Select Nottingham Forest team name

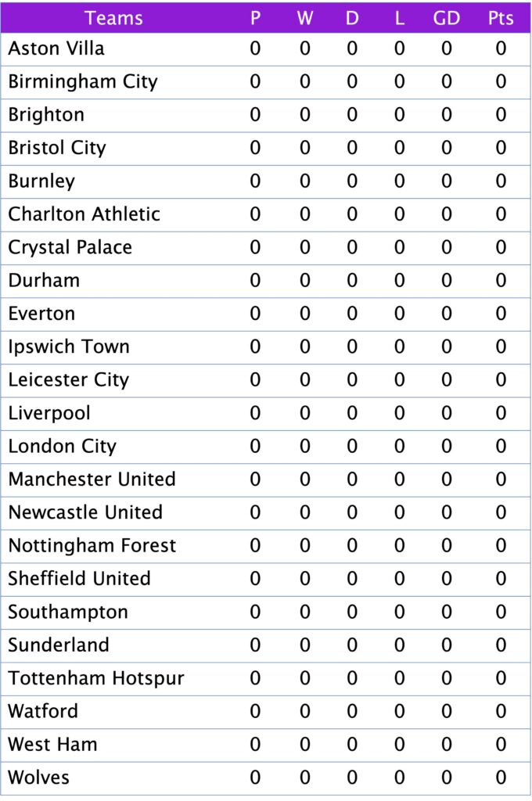92,545
